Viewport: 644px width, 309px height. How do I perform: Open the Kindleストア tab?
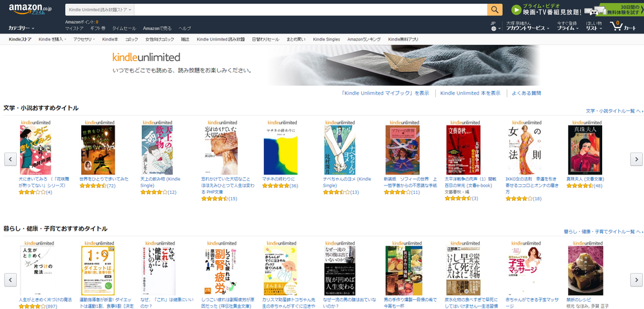pos(20,39)
